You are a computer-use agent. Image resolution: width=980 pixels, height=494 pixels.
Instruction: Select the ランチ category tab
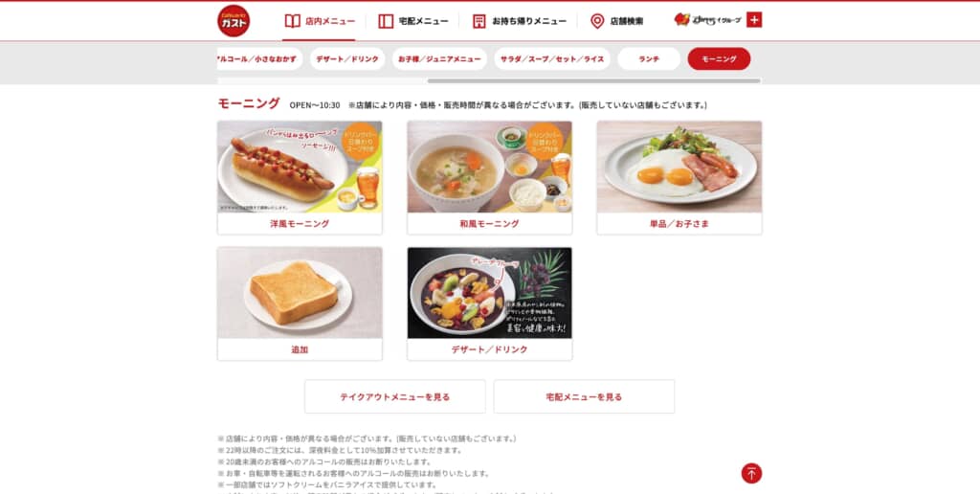[x=649, y=58]
